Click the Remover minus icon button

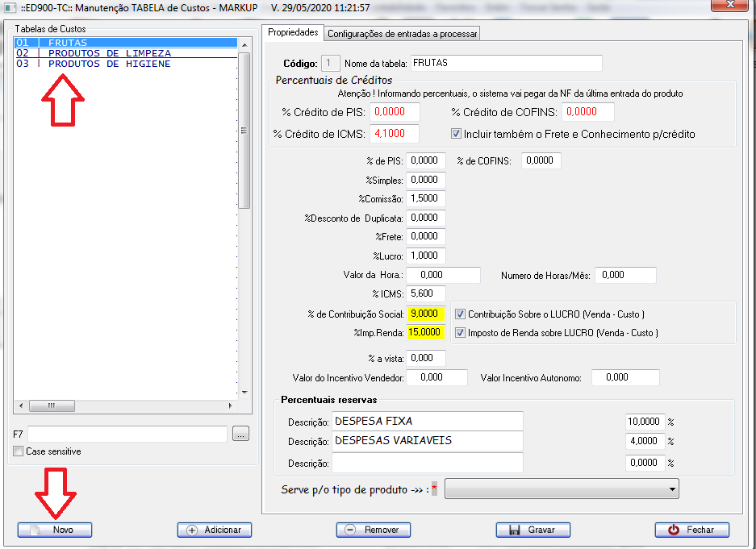click(x=374, y=530)
